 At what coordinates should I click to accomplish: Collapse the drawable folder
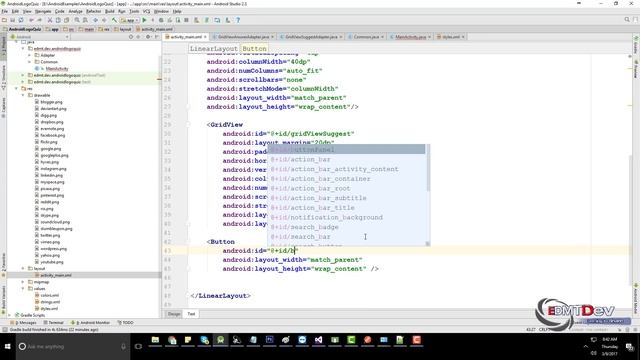23,95
